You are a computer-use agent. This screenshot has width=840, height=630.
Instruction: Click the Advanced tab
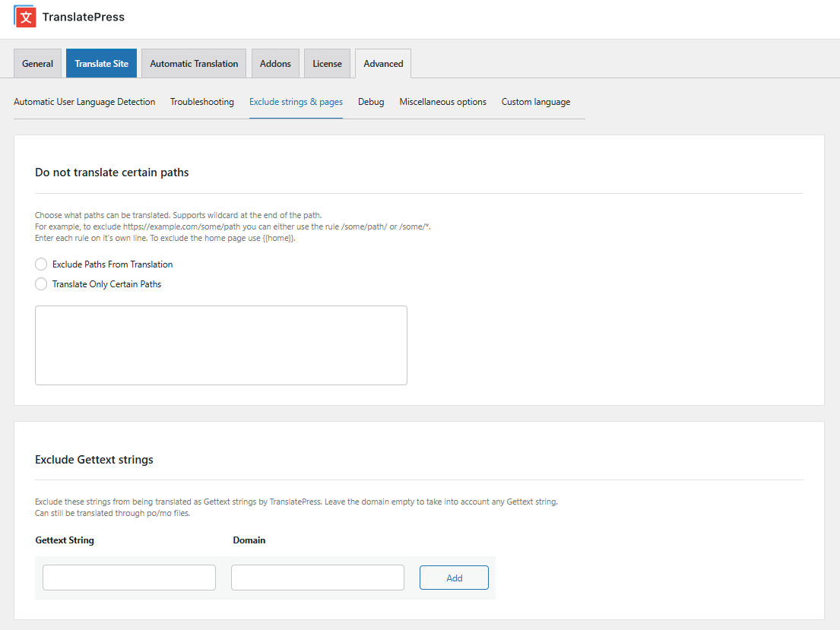383,64
